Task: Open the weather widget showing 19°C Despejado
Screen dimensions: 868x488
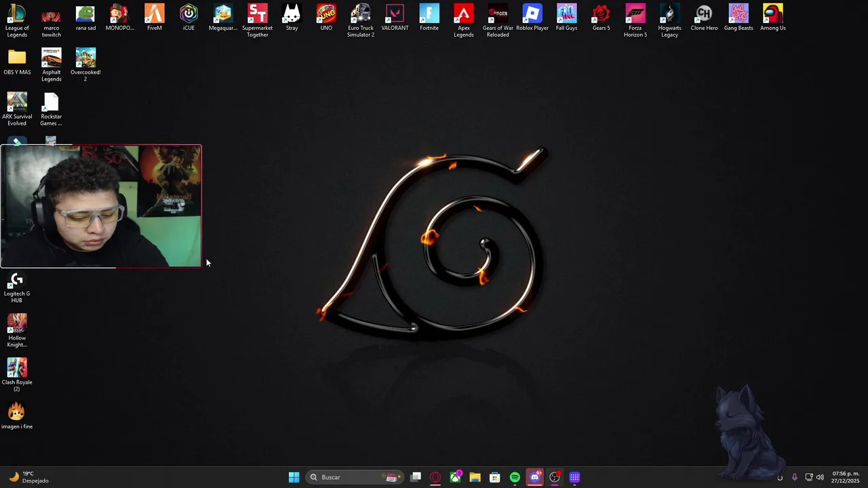Action: (x=29, y=477)
